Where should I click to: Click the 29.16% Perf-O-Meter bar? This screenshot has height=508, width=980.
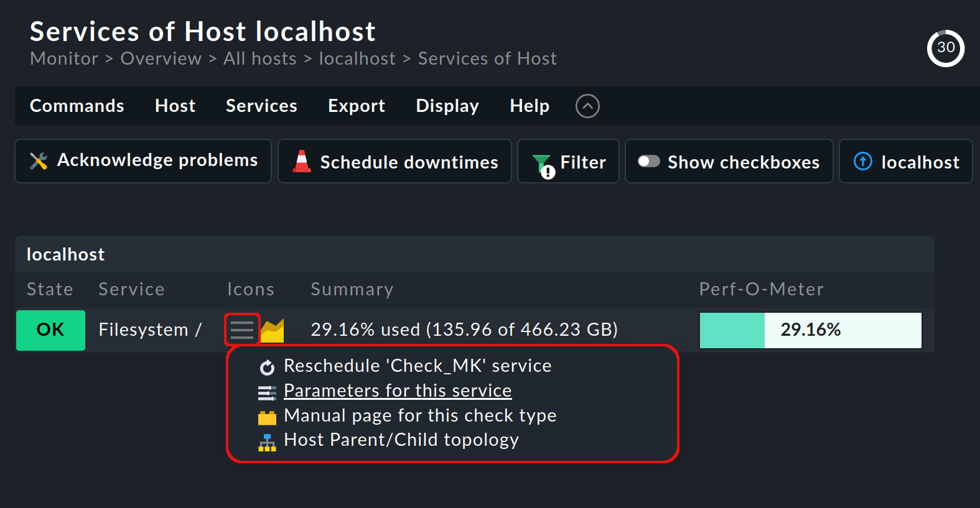(x=811, y=330)
